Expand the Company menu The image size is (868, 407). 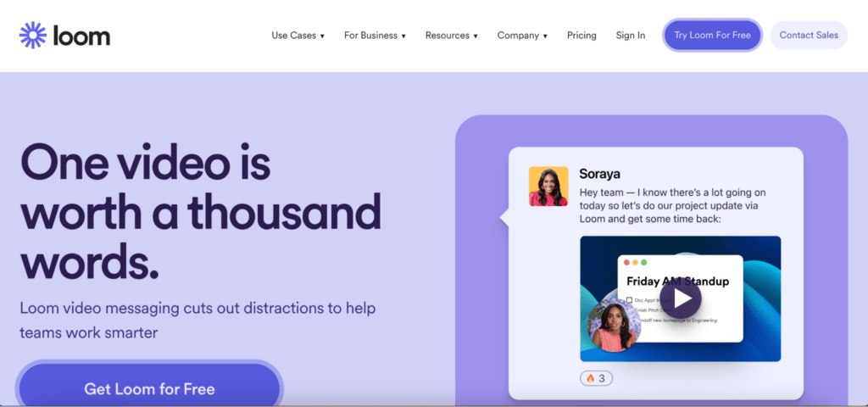[522, 36]
